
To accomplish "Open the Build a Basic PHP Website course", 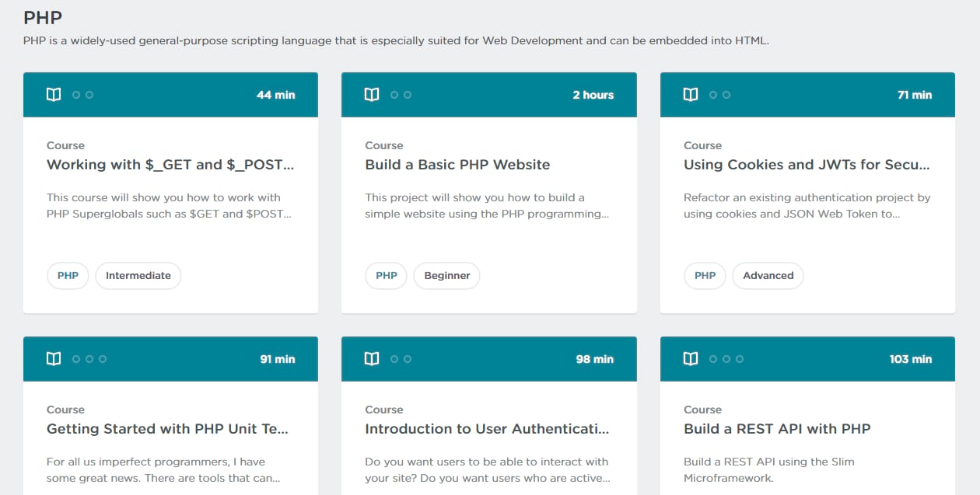I will pos(457,165).
